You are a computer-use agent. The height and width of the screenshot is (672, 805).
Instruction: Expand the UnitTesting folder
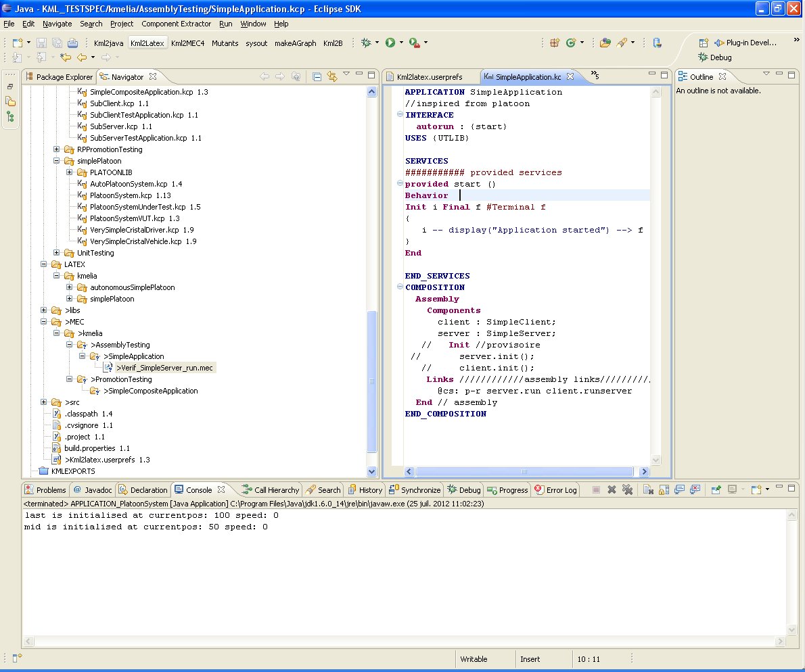pyautogui.click(x=57, y=253)
